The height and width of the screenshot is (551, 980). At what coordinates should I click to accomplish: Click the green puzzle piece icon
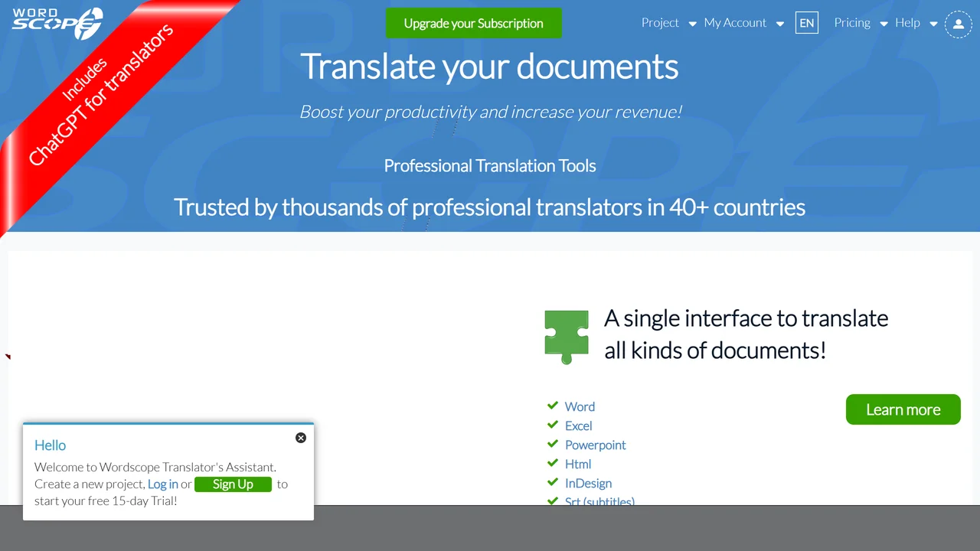(567, 337)
